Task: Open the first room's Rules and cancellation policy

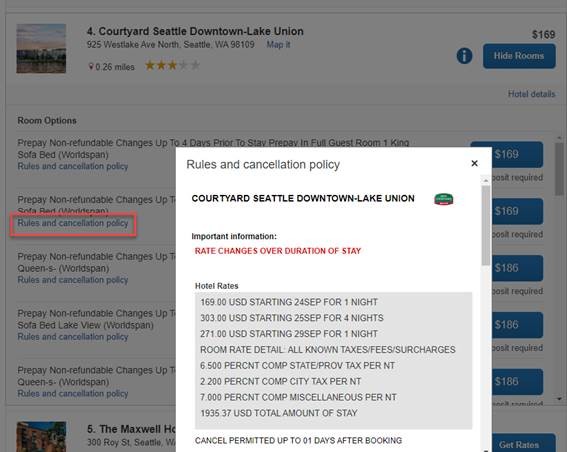Action: (73, 166)
